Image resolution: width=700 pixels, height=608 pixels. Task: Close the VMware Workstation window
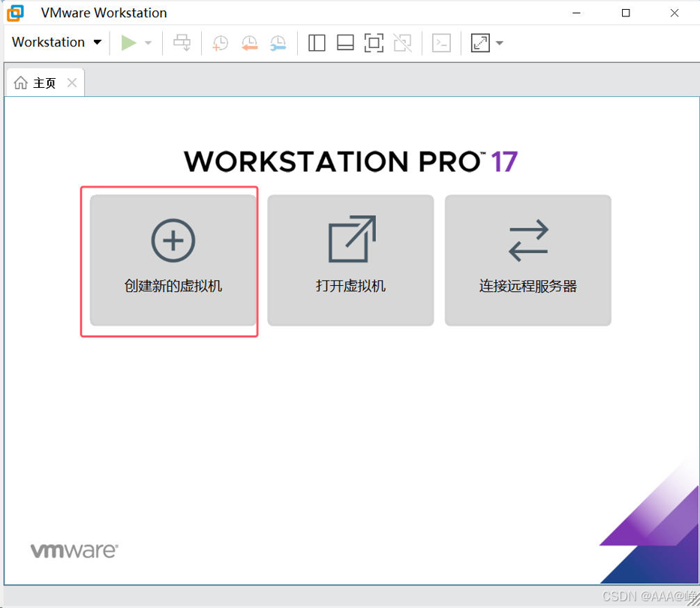[x=674, y=13]
